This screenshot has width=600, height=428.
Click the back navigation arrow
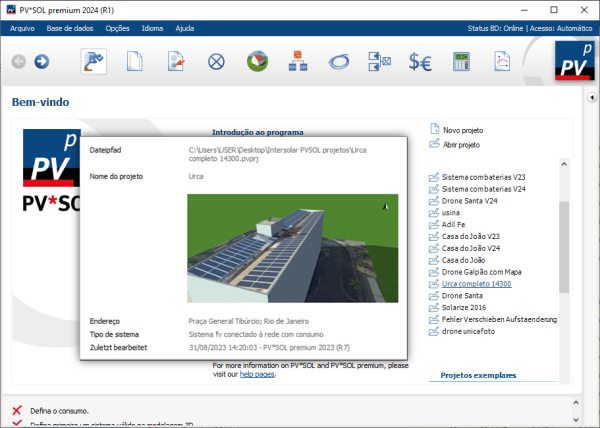pos(18,62)
